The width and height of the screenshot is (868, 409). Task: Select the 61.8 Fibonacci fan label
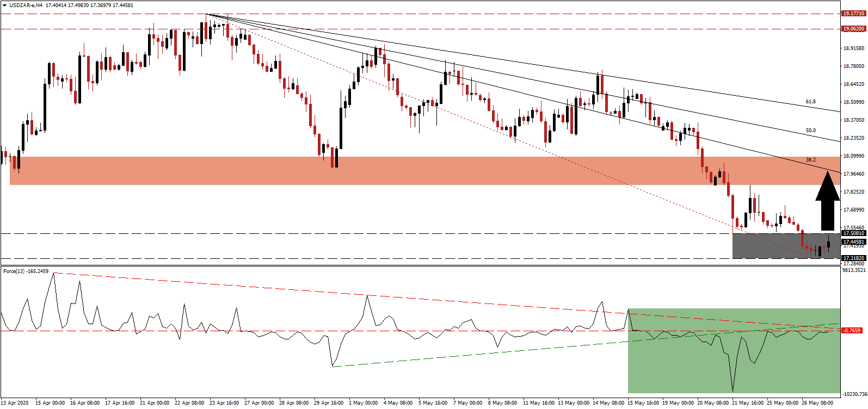(810, 102)
